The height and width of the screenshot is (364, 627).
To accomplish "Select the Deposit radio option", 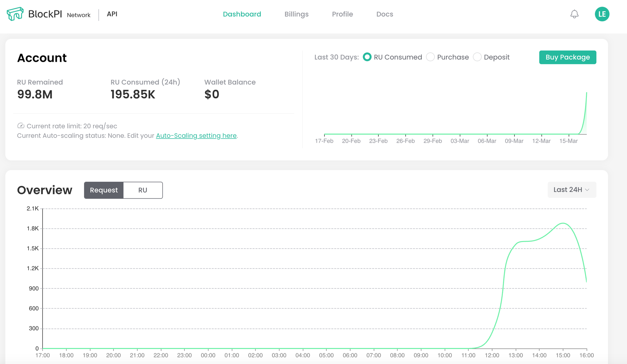I will [x=477, y=57].
